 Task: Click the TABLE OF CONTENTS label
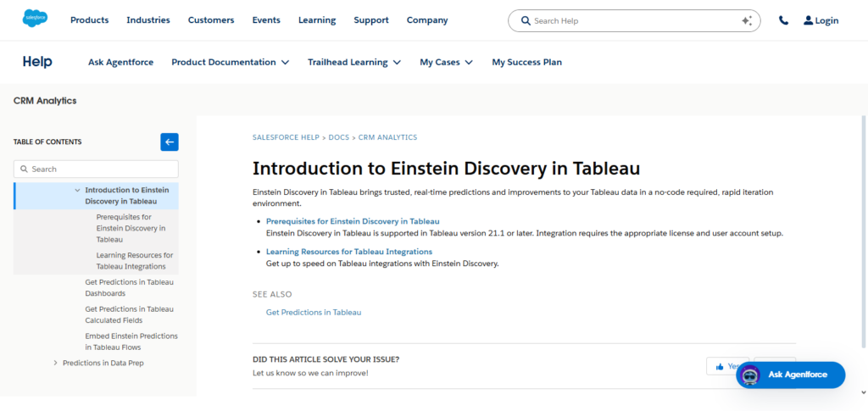point(47,142)
